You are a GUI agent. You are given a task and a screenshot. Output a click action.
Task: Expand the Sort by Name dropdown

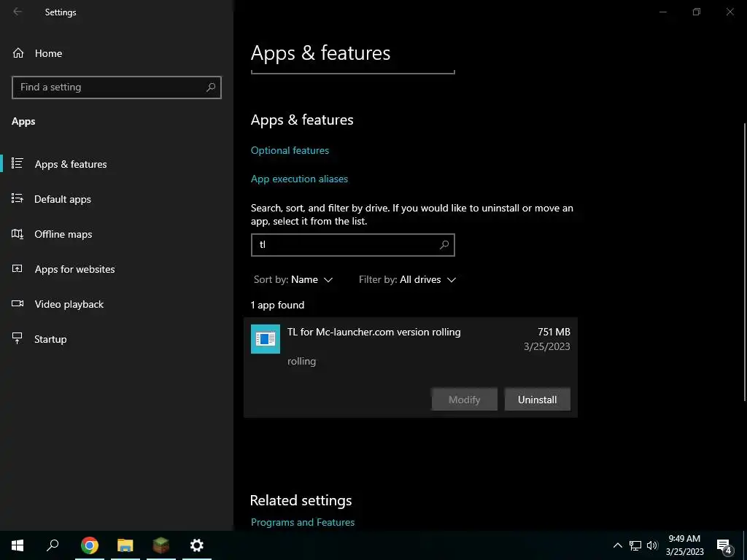(293, 279)
